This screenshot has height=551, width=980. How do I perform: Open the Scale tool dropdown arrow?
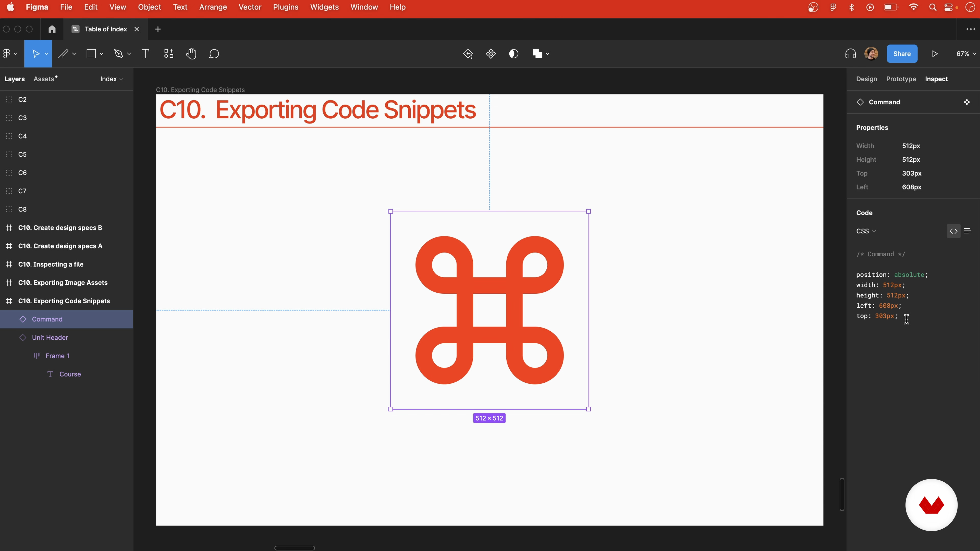(74, 54)
